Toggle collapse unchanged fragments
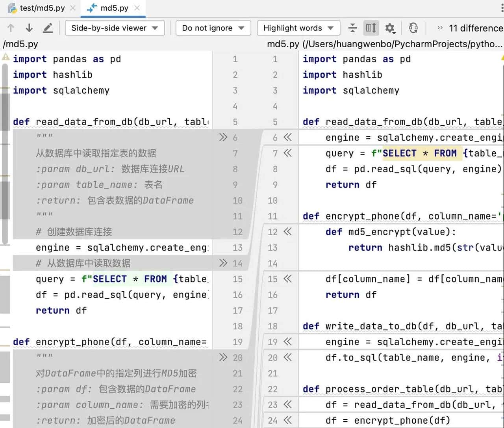This screenshot has width=504, height=428. coord(352,28)
